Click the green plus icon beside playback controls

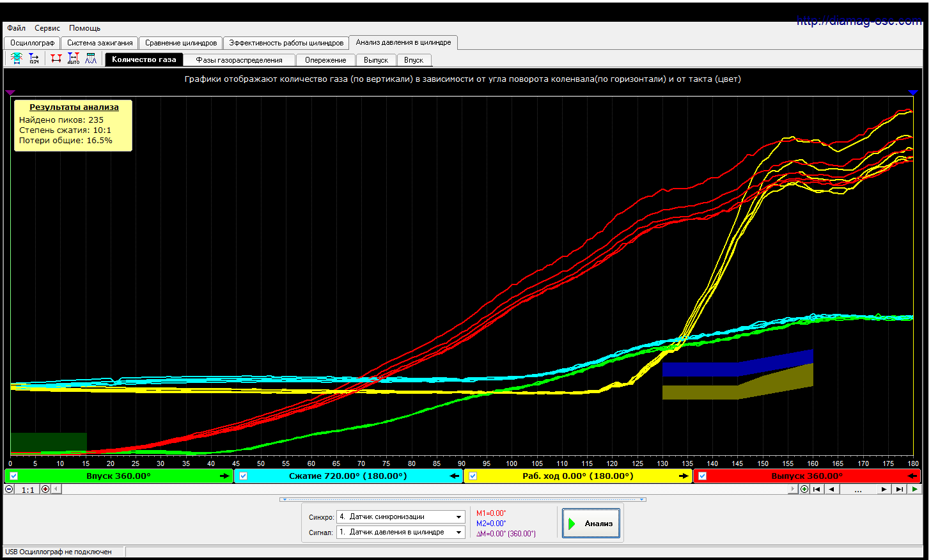coord(804,489)
